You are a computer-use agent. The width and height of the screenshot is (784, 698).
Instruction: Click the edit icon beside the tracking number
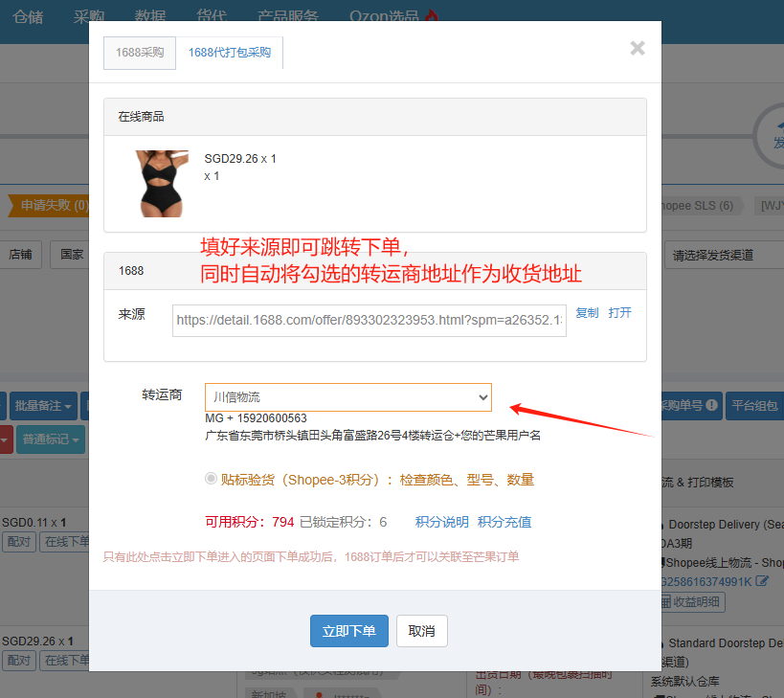pos(761,581)
